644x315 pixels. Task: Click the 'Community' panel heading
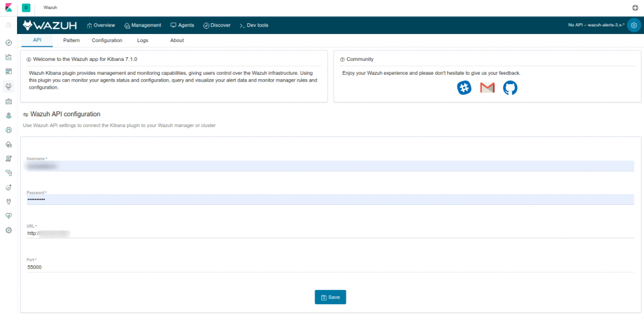(x=360, y=59)
